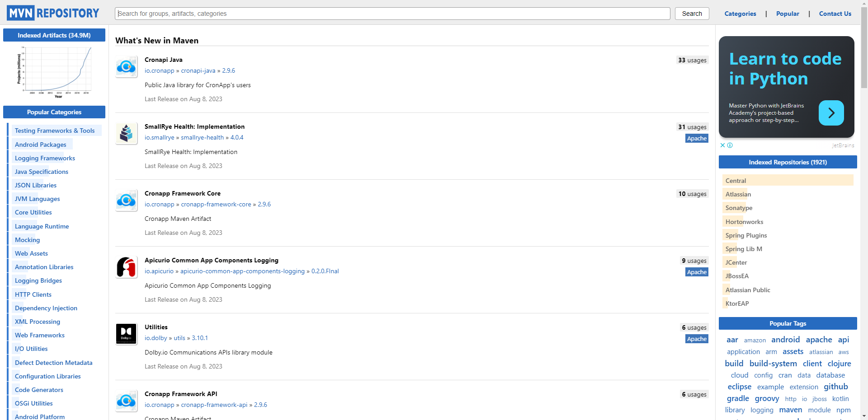
Task: Open the SmallRye Health artifact icon
Action: click(x=126, y=133)
